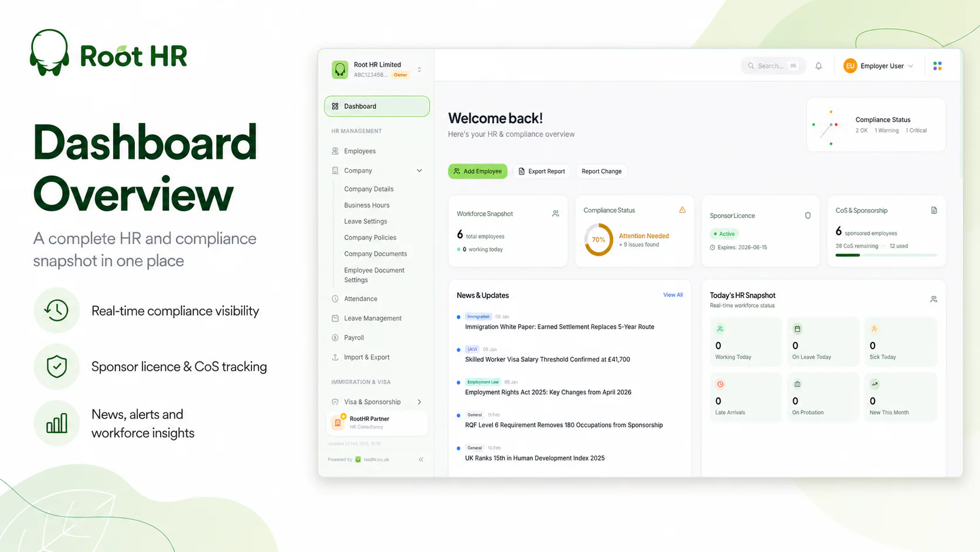The image size is (980, 552).
Task: Open Company Documents submenu item
Action: (x=376, y=254)
